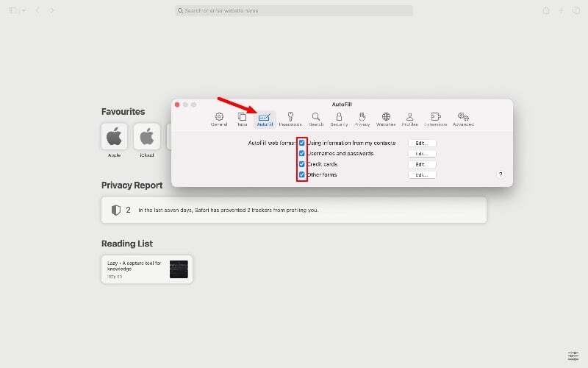Open the Extensions puzzle icon tab
The width and height of the screenshot is (588, 368).
[436, 119]
